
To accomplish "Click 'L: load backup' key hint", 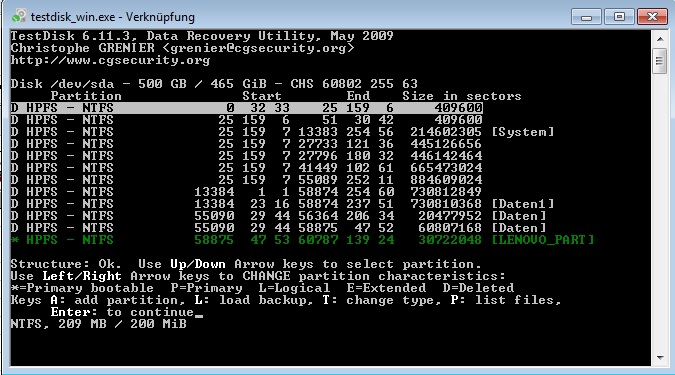I will pos(254,300).
